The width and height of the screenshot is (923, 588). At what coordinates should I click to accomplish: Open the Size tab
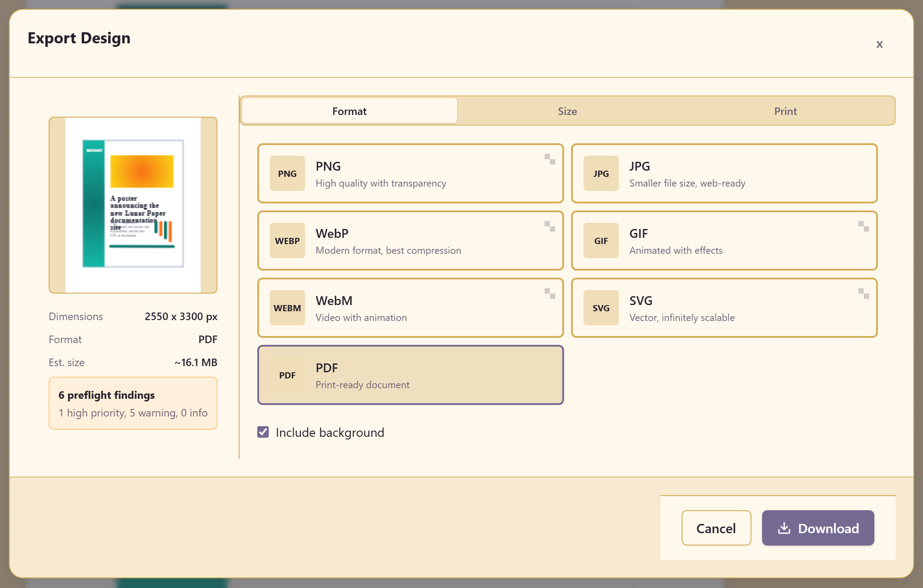click(x=567, y=111)
